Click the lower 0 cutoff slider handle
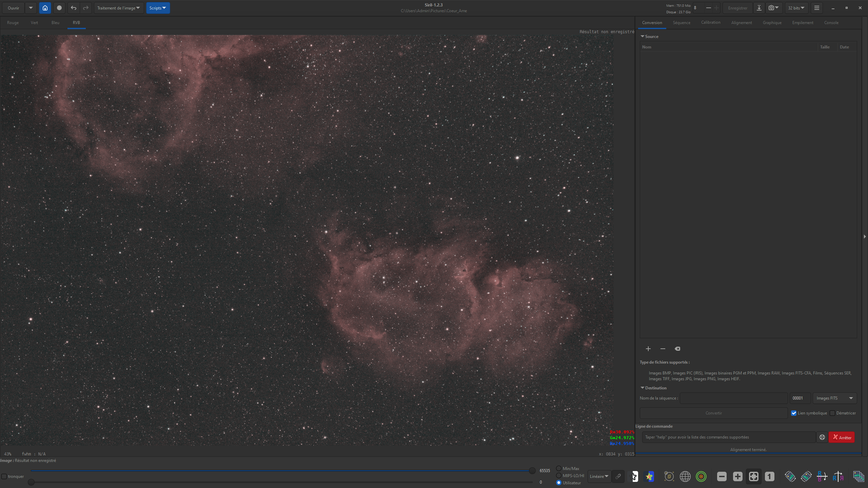 click(31, 482)
